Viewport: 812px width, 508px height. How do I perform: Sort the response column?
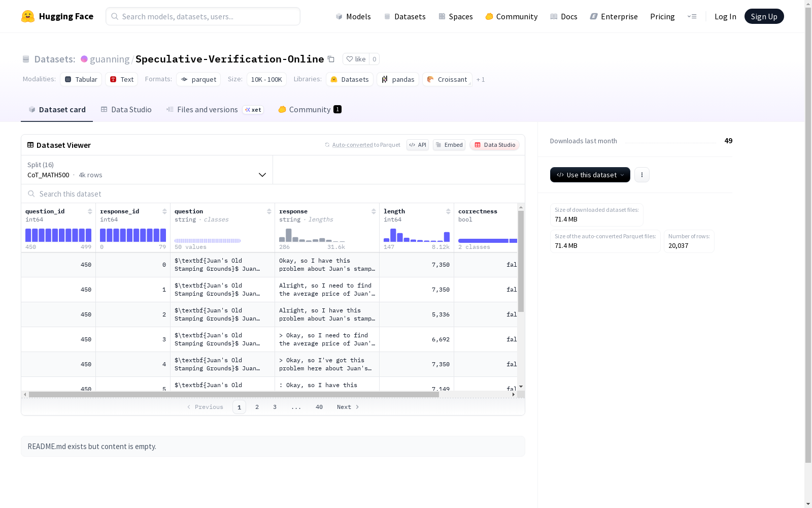pyautogui.click(x=374, y=211)
